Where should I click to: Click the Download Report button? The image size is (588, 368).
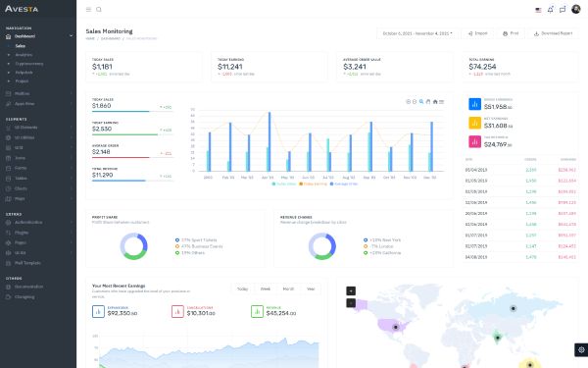coord(553,33)
